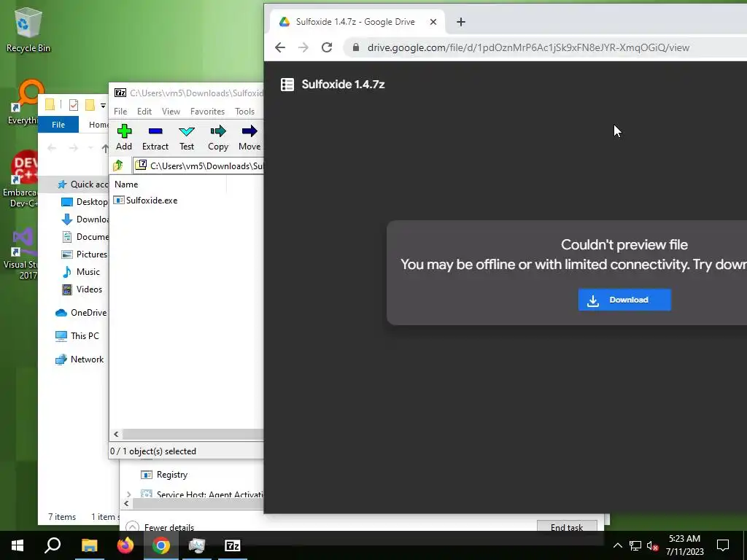Click the forward arrow in Chrome
This screenshot has width=747, height=560.
tap(303, 47)
